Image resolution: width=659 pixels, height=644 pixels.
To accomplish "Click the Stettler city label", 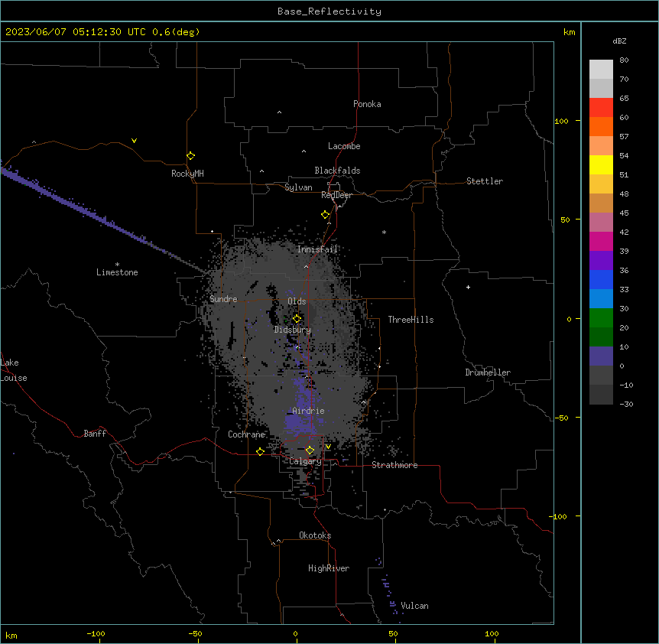I will click(x=485, y=181).
